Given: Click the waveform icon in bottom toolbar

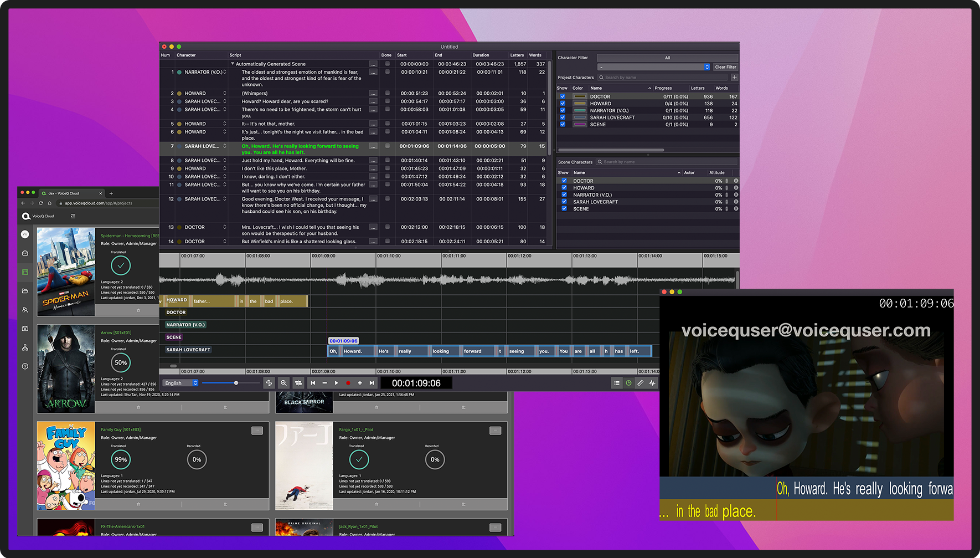Looking at the screenshot, I should click(652, 383).
